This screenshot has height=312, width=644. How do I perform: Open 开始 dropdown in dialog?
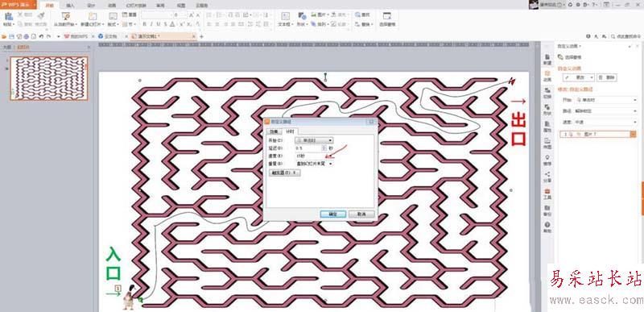[x=314, y=140]
